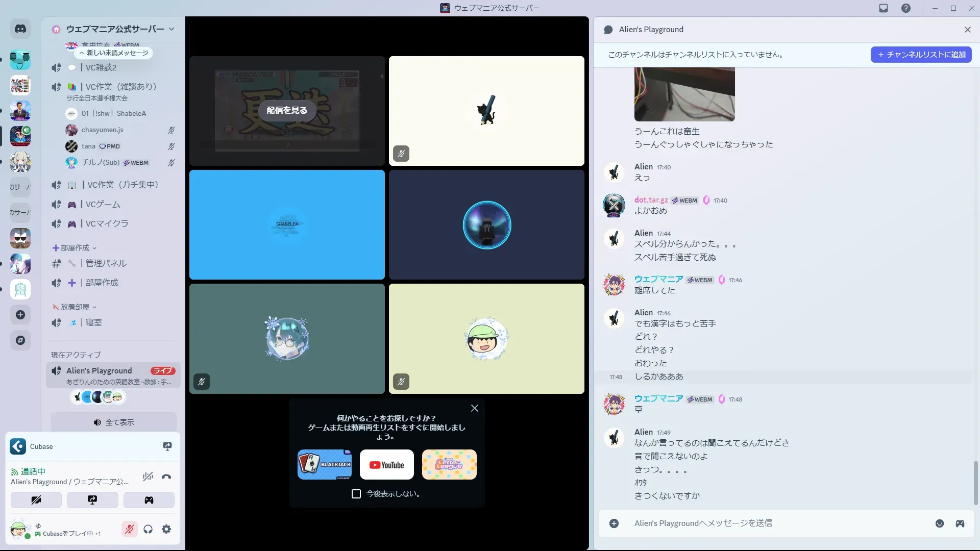Open user settings gear
980x551 pixels.
pyautogui.click(x=166, y=530)
